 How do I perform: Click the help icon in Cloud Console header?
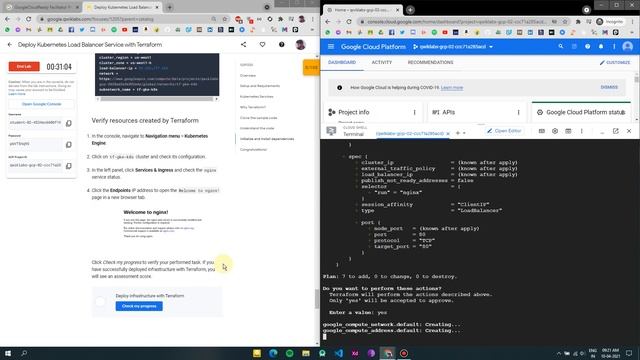click(587, 47)
